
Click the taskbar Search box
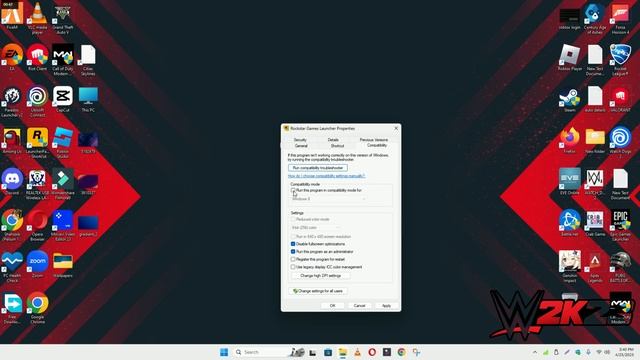pos(269,352)
